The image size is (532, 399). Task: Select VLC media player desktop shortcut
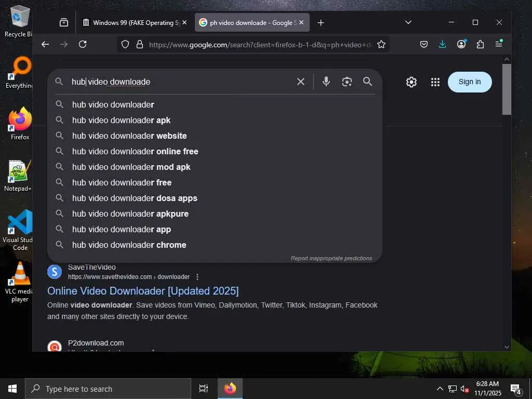point(19,282)
